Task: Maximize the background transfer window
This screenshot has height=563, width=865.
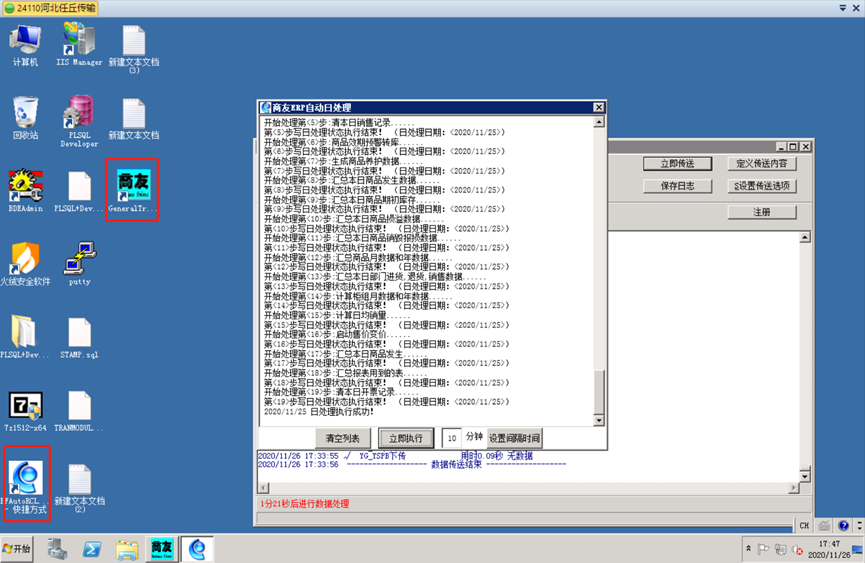Action: coord(793,147)
